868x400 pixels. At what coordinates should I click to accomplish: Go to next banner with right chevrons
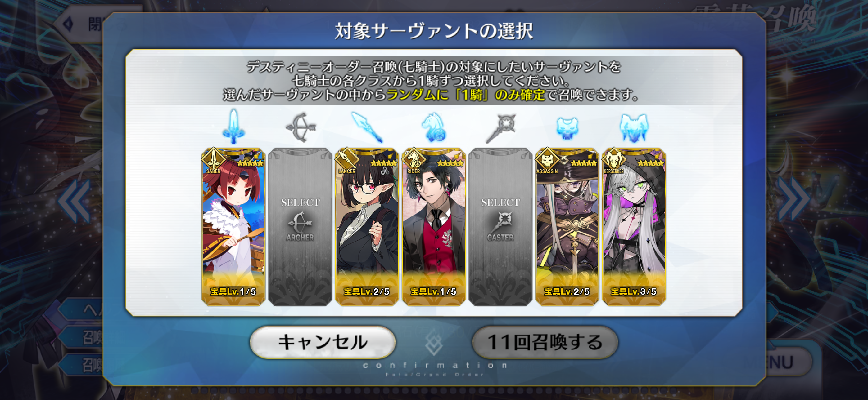793,199
